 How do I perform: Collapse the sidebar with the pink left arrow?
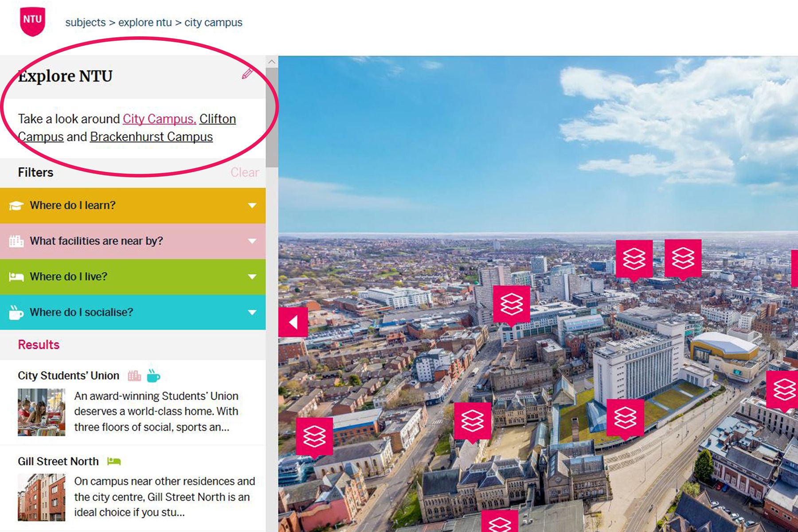(x=293, y=322)
